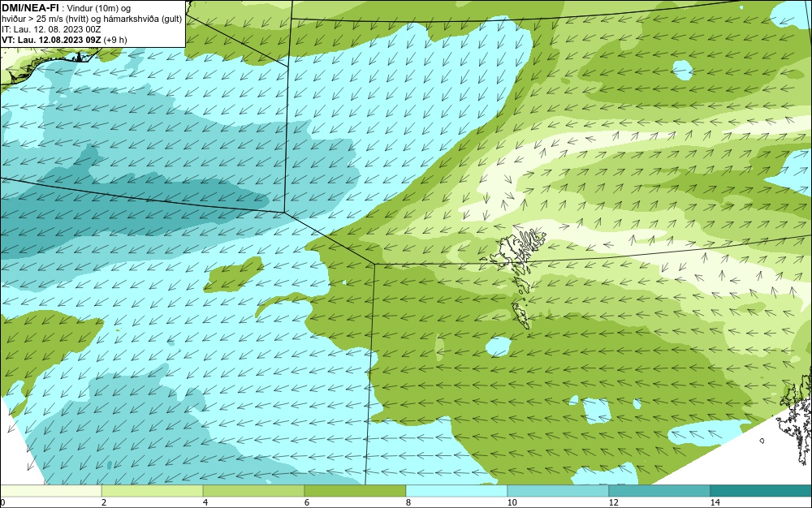Click the legend value label 4
The image size is (812, 508).
(205, 502)
